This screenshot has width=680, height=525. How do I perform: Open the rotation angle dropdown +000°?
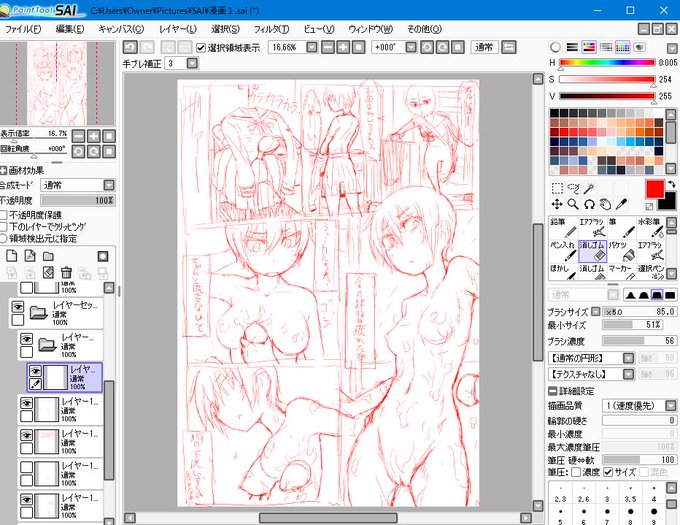[411, 47]
